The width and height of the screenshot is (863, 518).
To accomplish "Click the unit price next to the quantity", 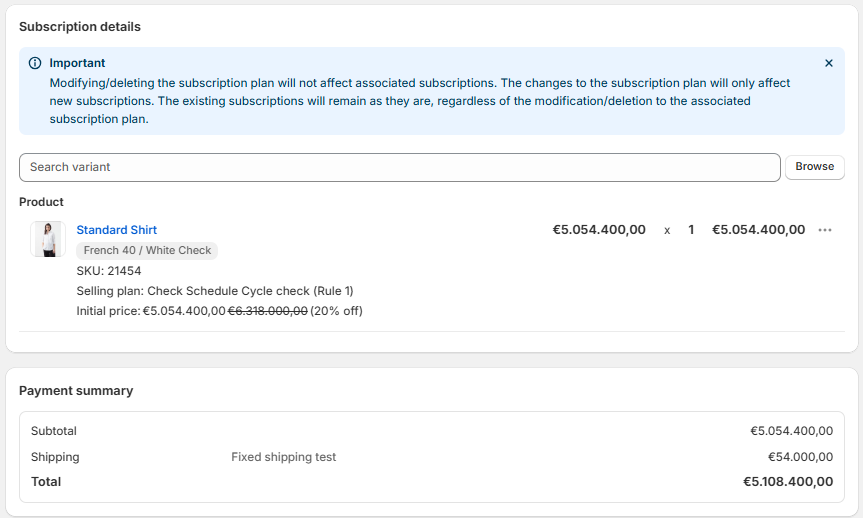I will (x=599, y=230).
